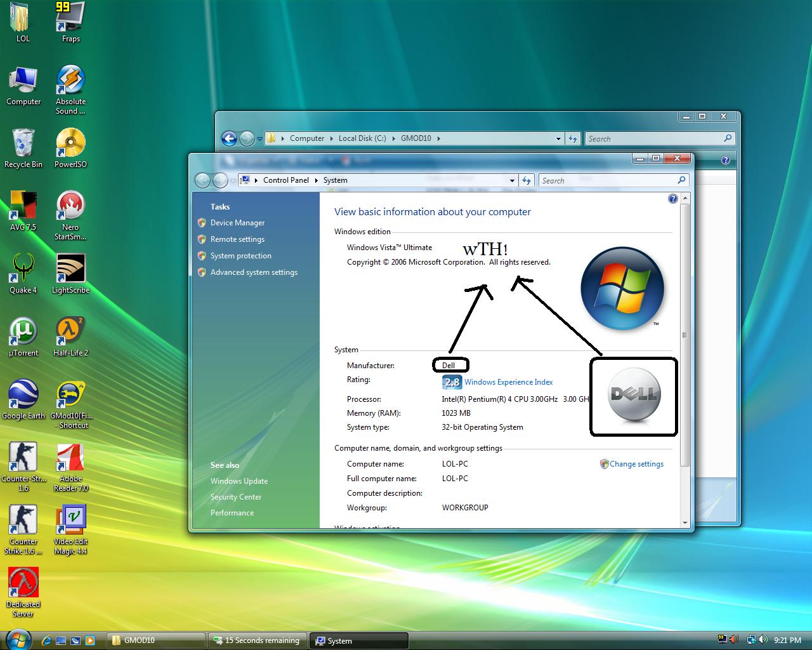Click the 9:21 PM taskbar clock

coord(788,640)
